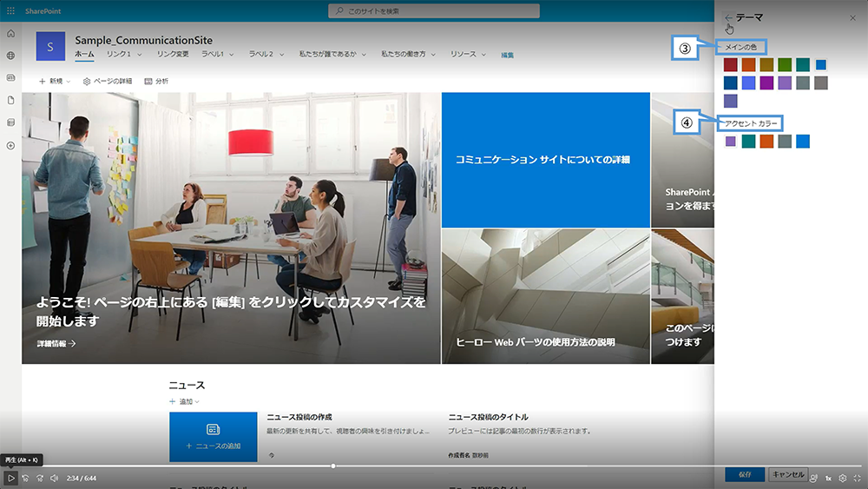Select the neutral gray main color swatch
This screenshot has height=489, width=868.
[821, 83]
